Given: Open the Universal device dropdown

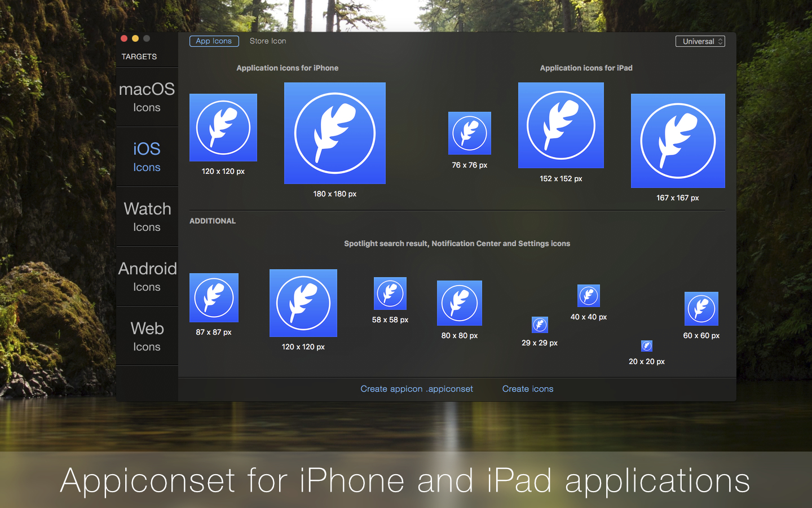Looking at the screenshot, I should (700, 41).
